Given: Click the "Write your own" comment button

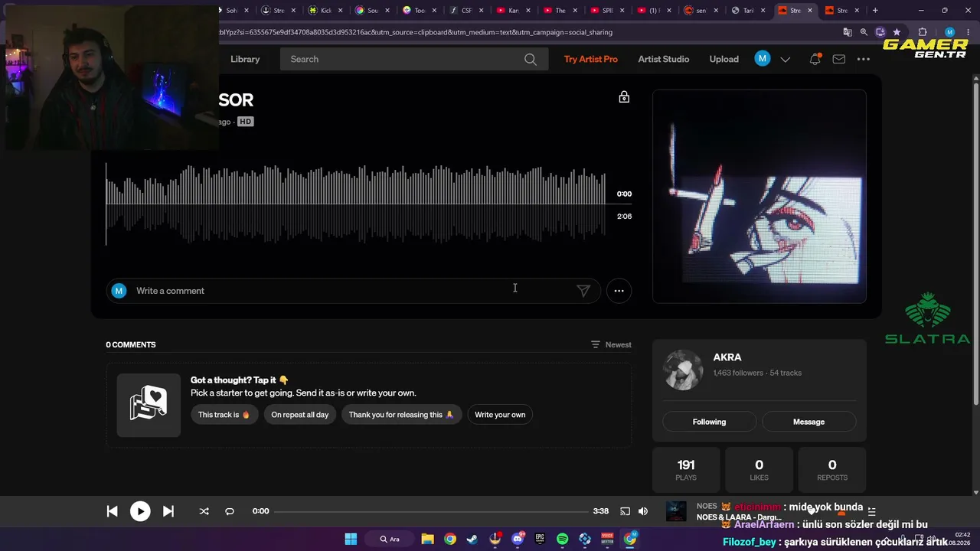Looking at the screenshot, I should pos(500,415).
